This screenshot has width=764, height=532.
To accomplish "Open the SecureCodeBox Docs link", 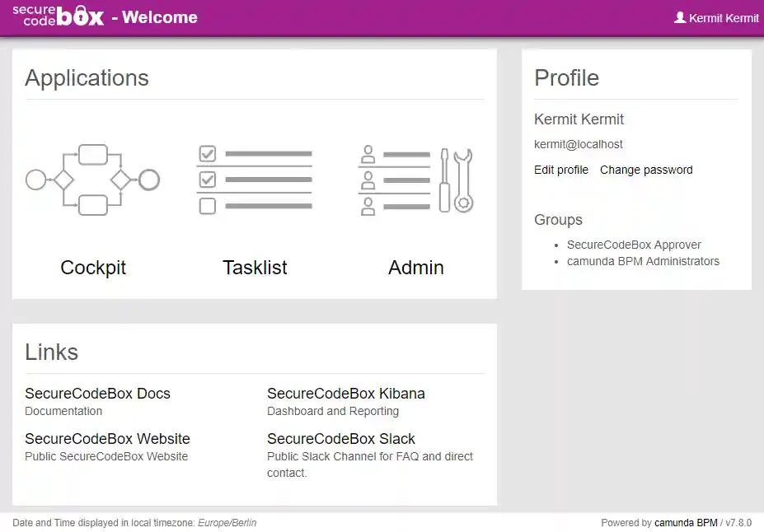I will tap(97, 394).
